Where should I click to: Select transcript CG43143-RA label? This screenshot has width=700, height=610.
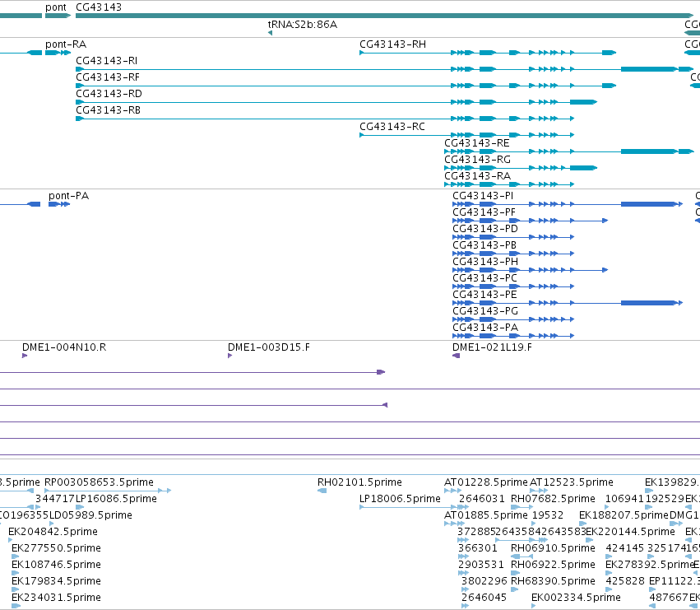(x=477, y=176)
